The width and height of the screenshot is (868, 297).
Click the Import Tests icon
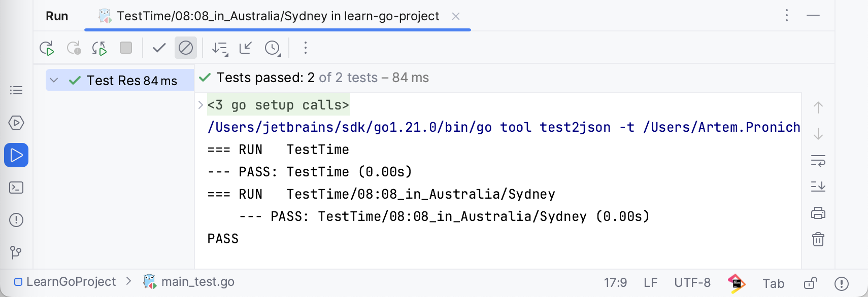pyautogui.click(x=246, y=48)
